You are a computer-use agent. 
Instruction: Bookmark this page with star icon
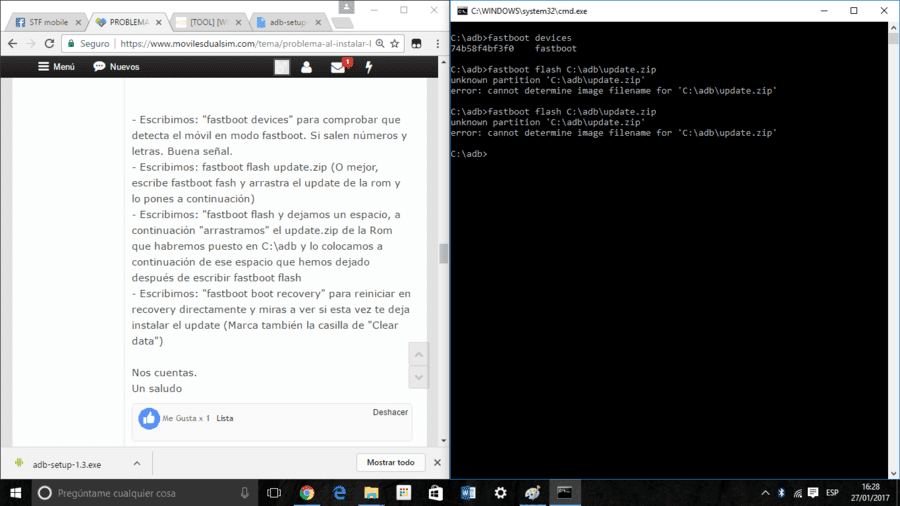[x=395, y=44]
